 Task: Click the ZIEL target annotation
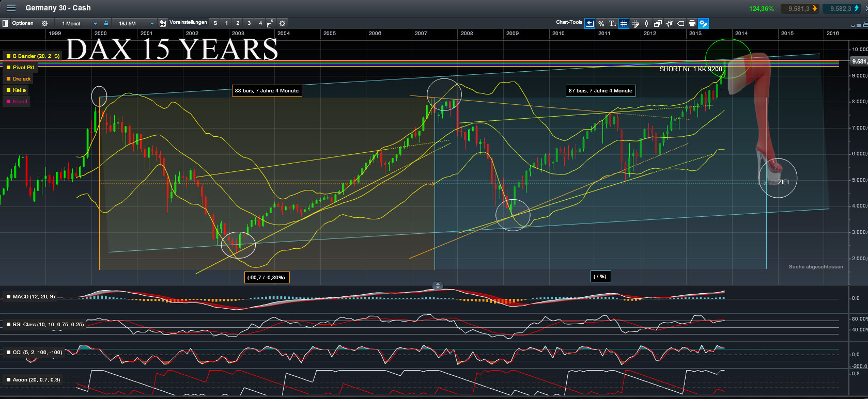coord(784,182)
